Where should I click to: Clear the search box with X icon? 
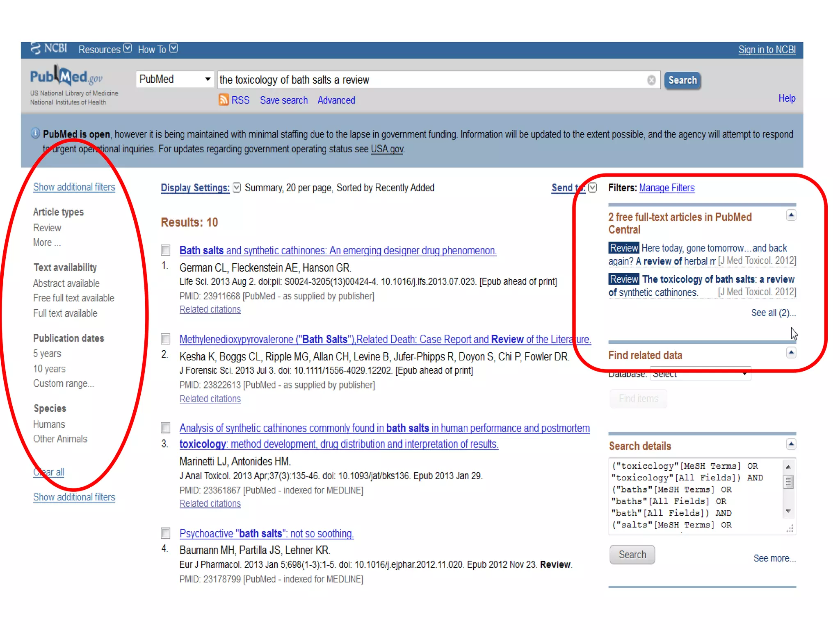(x=651, y=80)
